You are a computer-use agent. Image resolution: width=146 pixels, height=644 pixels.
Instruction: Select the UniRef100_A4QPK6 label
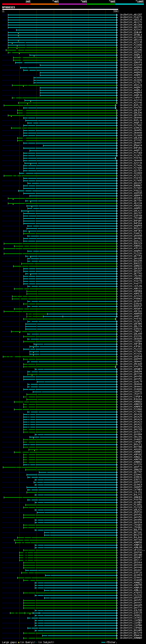click(131, 67)
